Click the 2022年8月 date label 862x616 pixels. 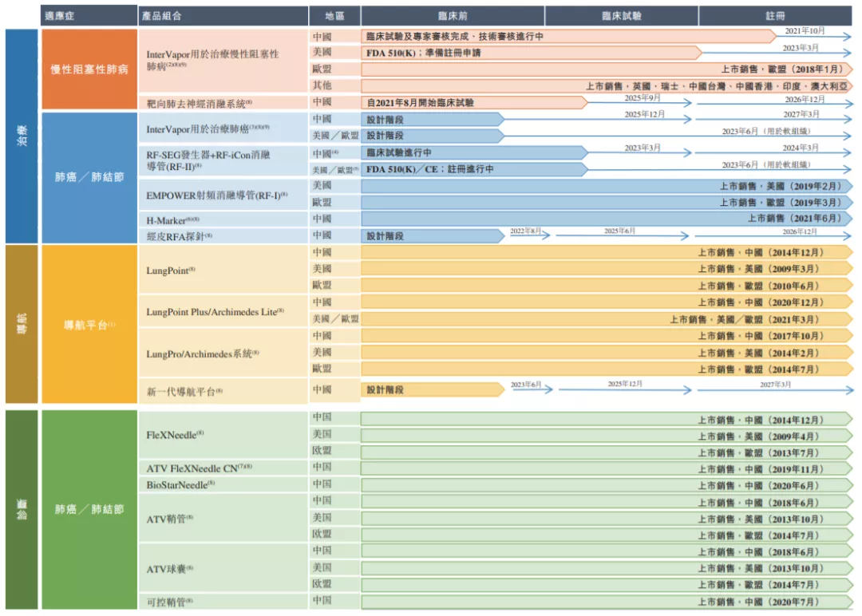[525, 231]
